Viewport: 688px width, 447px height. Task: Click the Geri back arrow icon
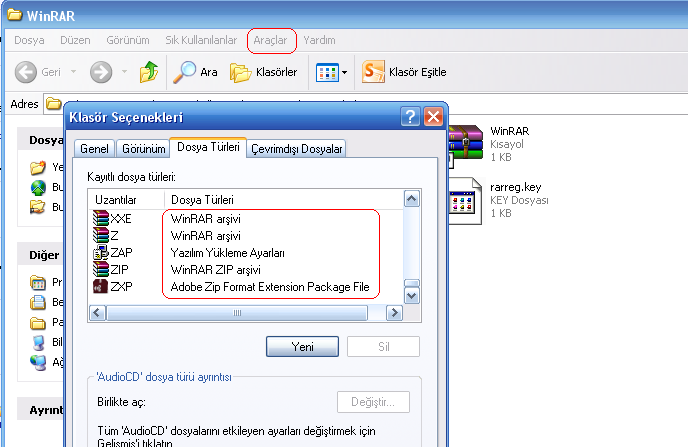[26, 72]
